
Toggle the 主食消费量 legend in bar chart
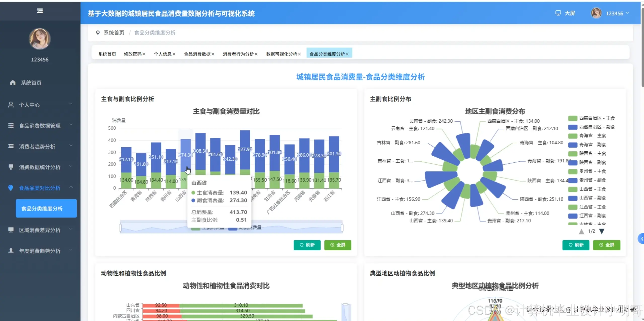(208, 228)
